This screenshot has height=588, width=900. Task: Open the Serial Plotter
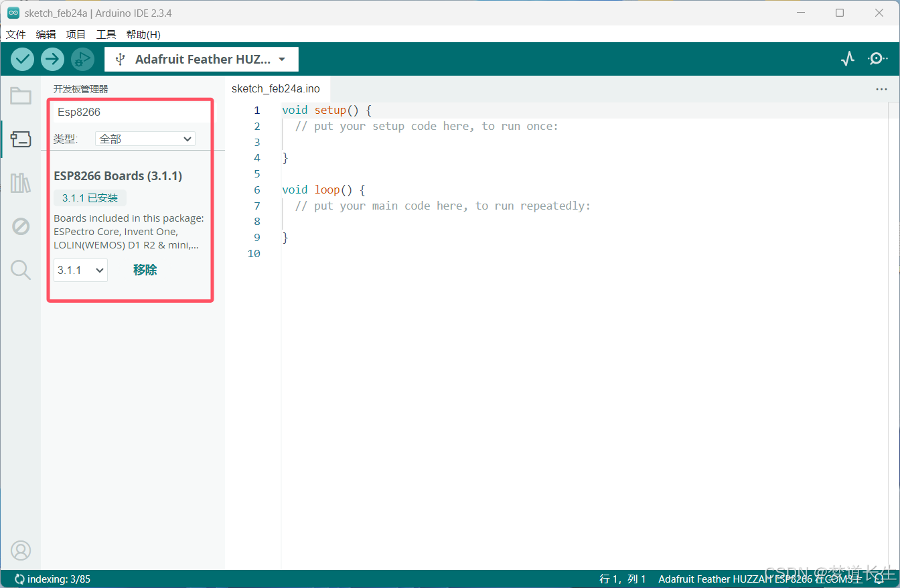click(x=848, y=59)
